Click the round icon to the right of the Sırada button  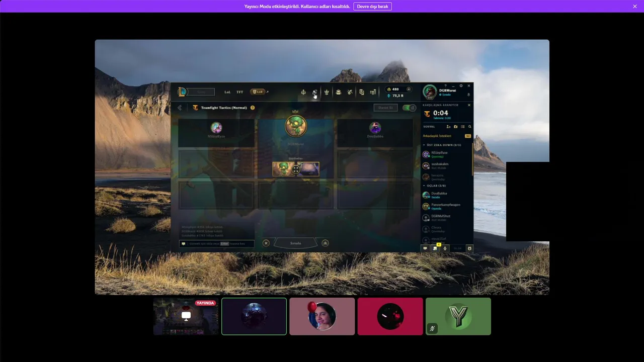[325, 243]
